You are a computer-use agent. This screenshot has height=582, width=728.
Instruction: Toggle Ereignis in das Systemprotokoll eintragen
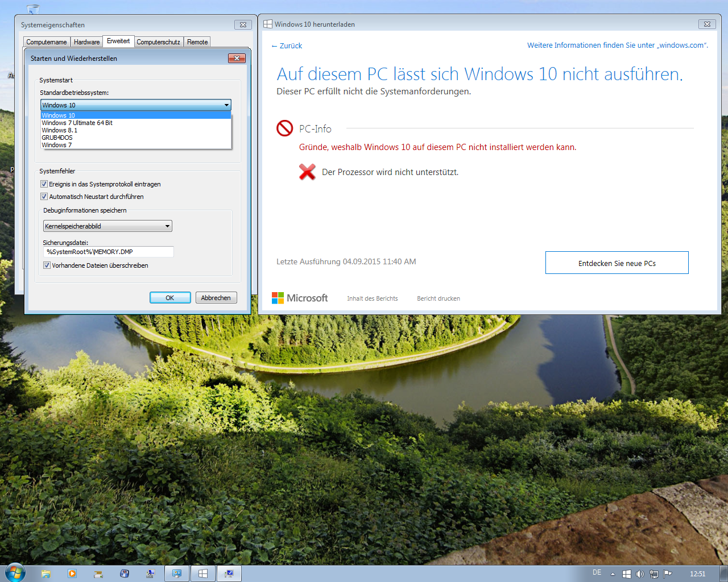(44, 184)
